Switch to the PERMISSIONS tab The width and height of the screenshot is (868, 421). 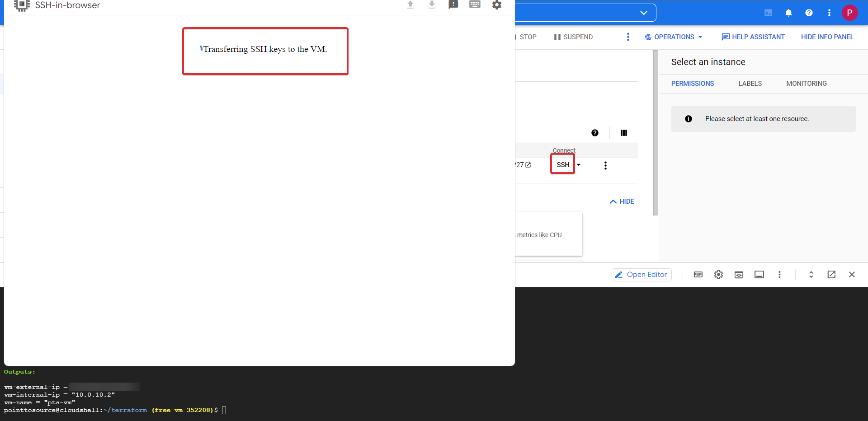693,84
